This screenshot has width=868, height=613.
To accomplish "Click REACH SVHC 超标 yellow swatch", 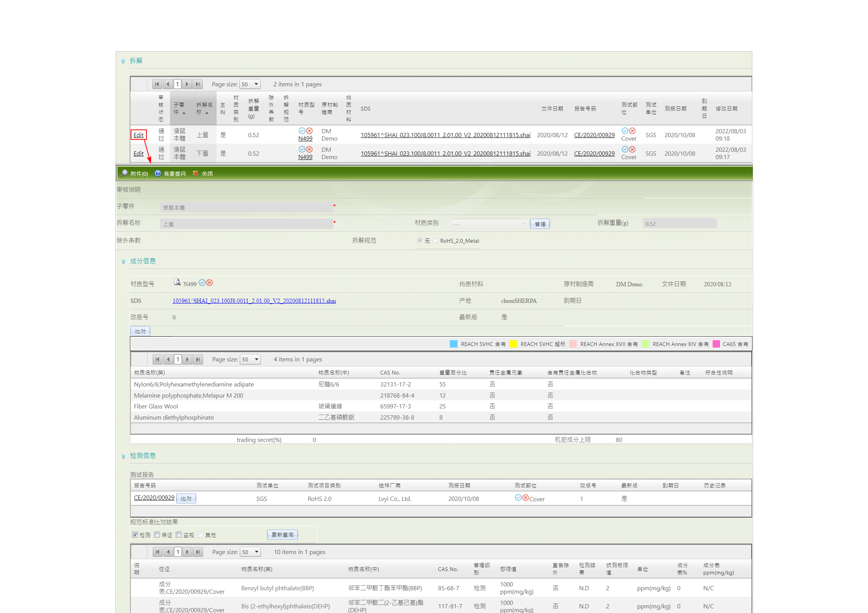I will coord(513,344).
